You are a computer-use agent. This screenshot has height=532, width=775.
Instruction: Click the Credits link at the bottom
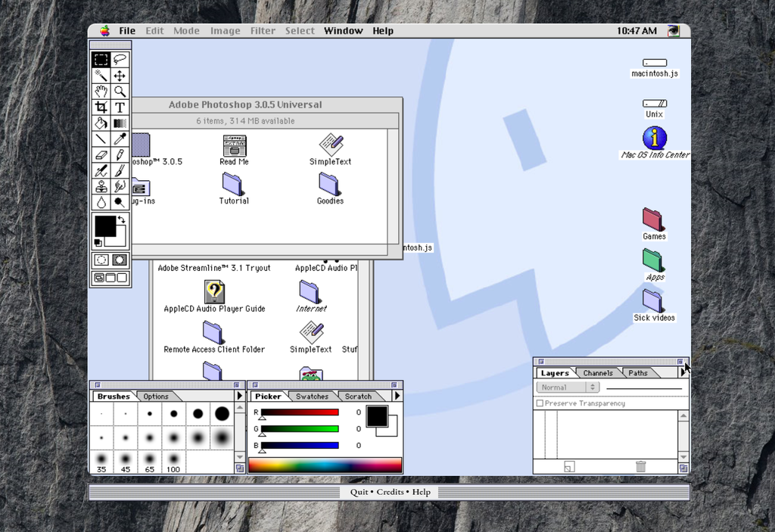(390, 492)
